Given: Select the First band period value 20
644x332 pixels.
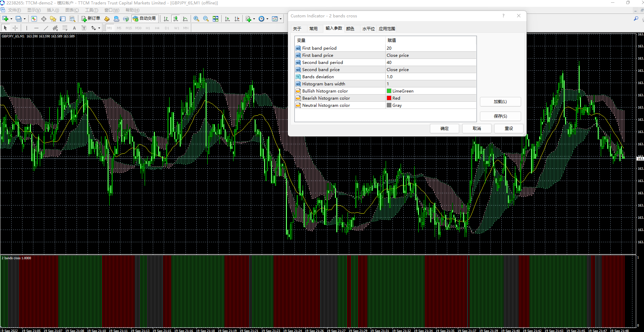Looking at the screenshot, I should point(389,48).
